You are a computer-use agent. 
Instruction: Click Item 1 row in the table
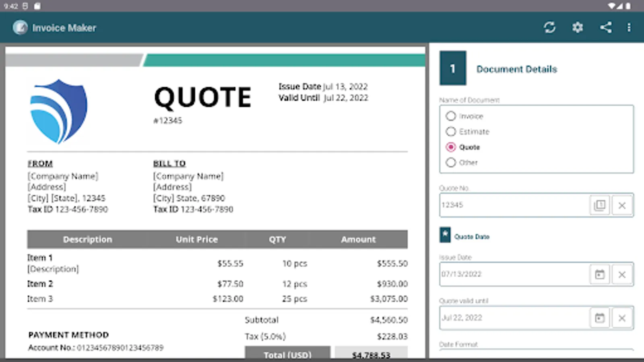217,263
